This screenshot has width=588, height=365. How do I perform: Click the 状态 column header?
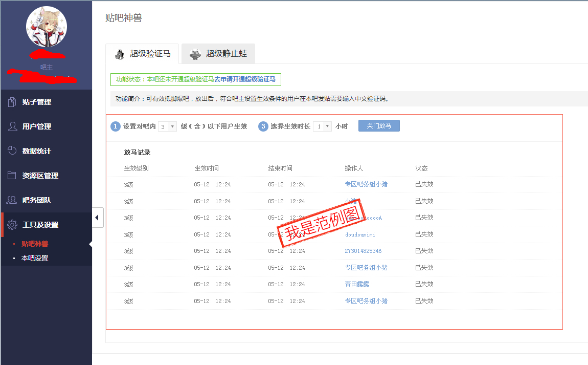(x=421, y=168)
